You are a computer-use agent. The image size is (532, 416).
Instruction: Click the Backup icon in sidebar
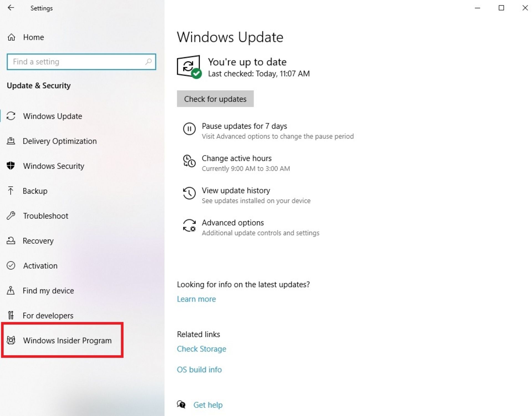pos(11,190)
